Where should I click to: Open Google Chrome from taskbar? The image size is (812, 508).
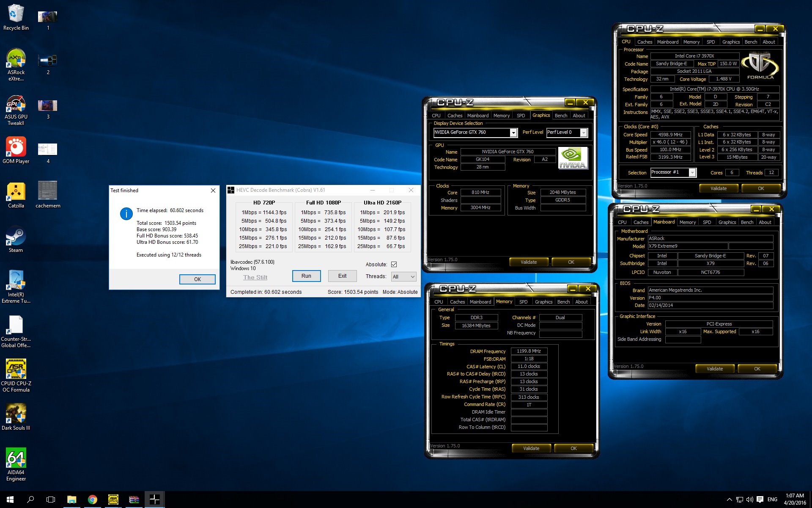(x=92, y=500)
